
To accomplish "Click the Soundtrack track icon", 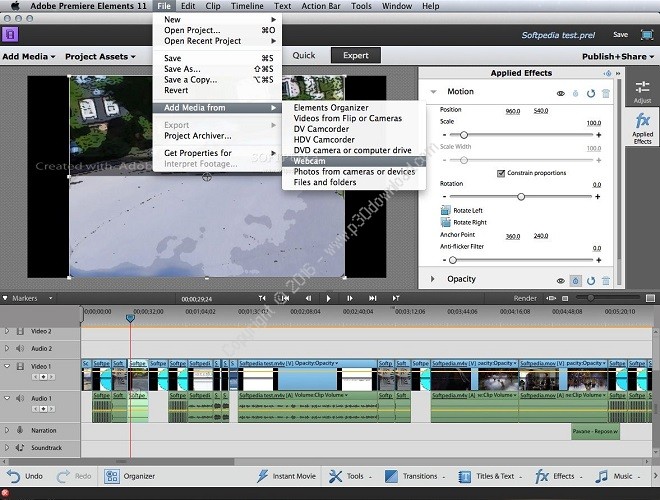I will pos(20,447).
